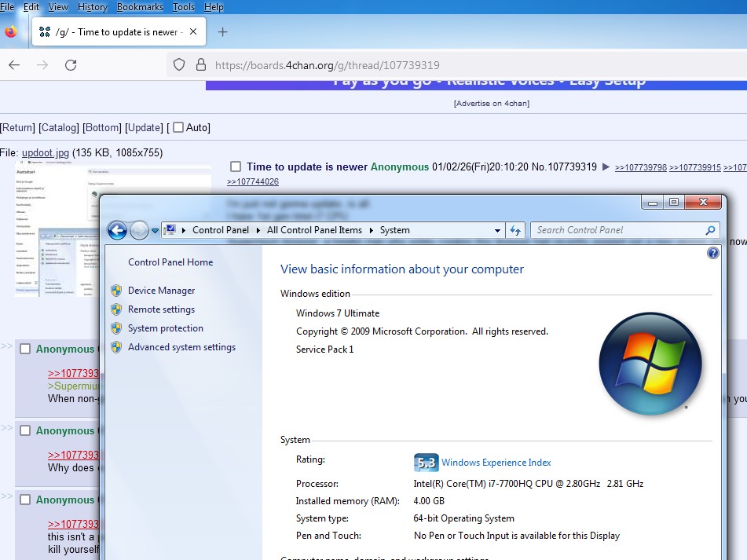Select All Control Panel Items breadcrumb

click(314, 230)
